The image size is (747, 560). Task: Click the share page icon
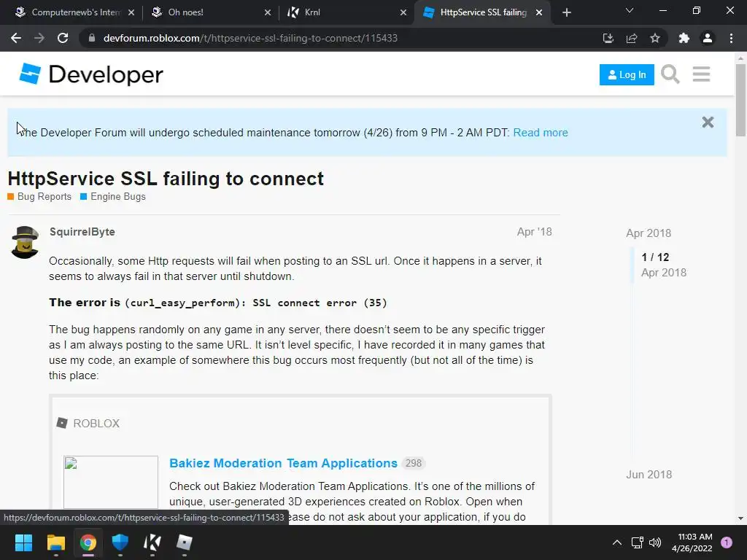632,38
